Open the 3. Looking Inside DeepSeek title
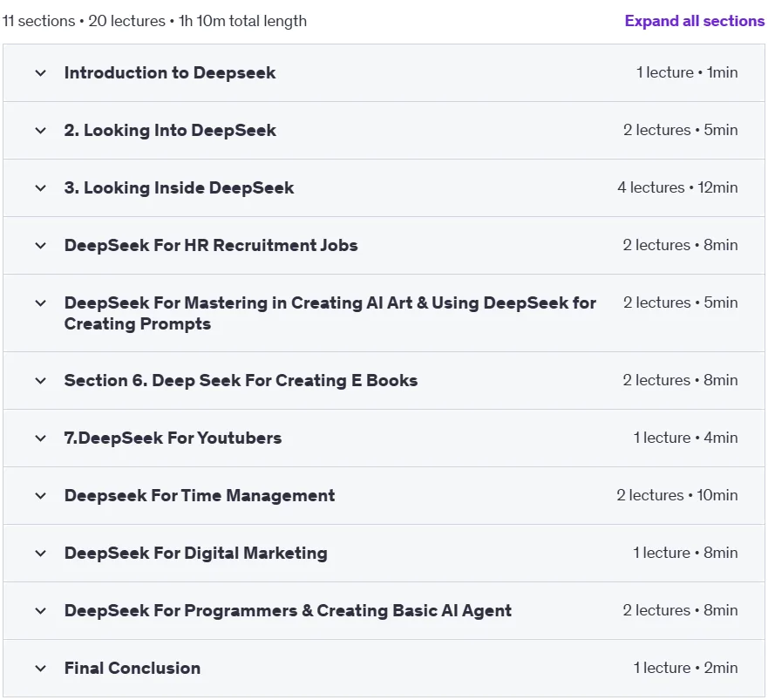Image resolution: width=768 pixels, height=700 pixels. [179, 188]
